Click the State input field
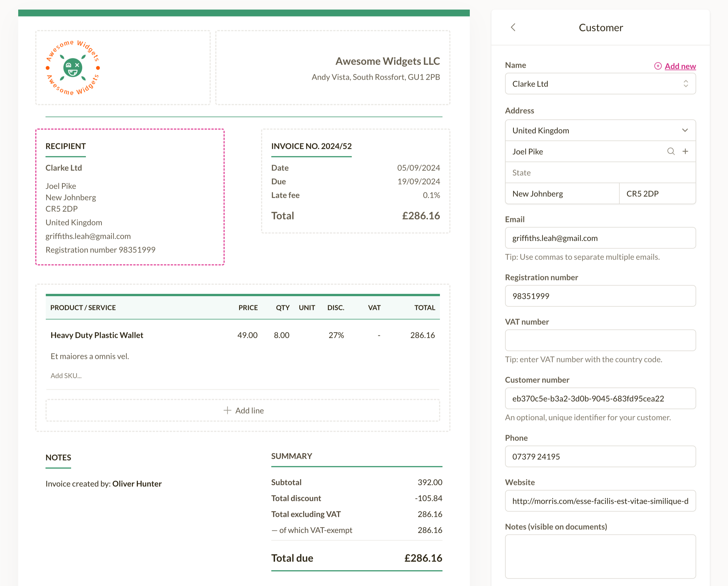Viewport: 728px width, 586px height. pyautogui.click(x=600, y=173)
